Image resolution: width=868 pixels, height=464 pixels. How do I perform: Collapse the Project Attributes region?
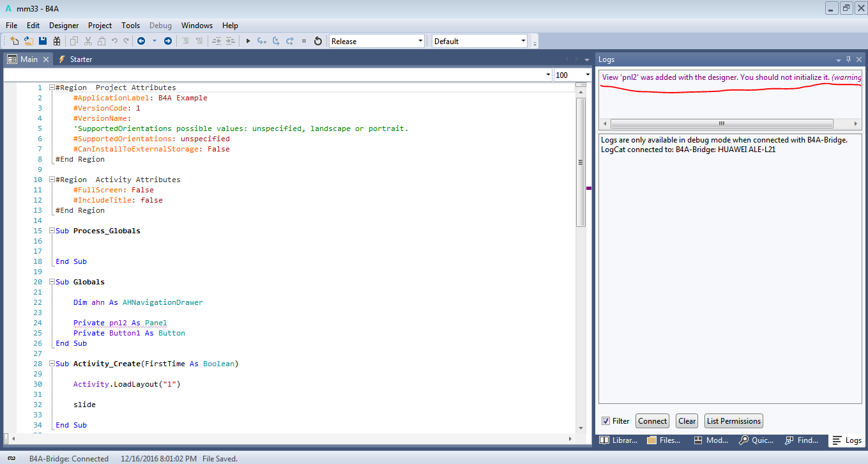coord(52,88)
